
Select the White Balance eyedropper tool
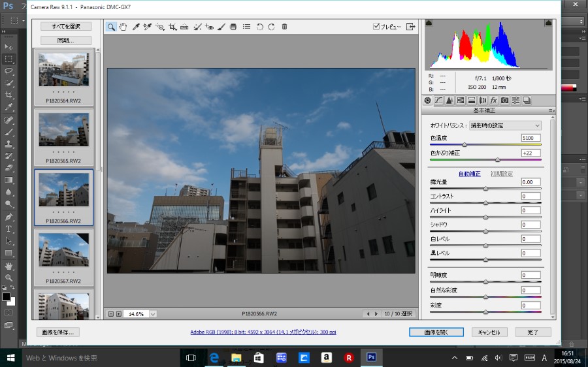pyautogui.click(x=136, y=27)
